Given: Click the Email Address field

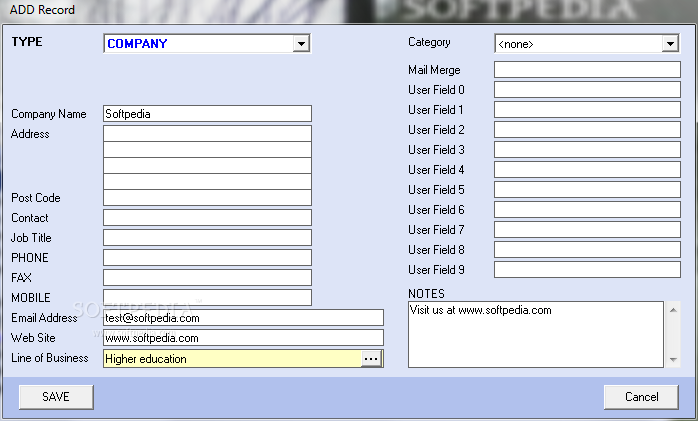Looking at the screenshot, I should [243, 318].
